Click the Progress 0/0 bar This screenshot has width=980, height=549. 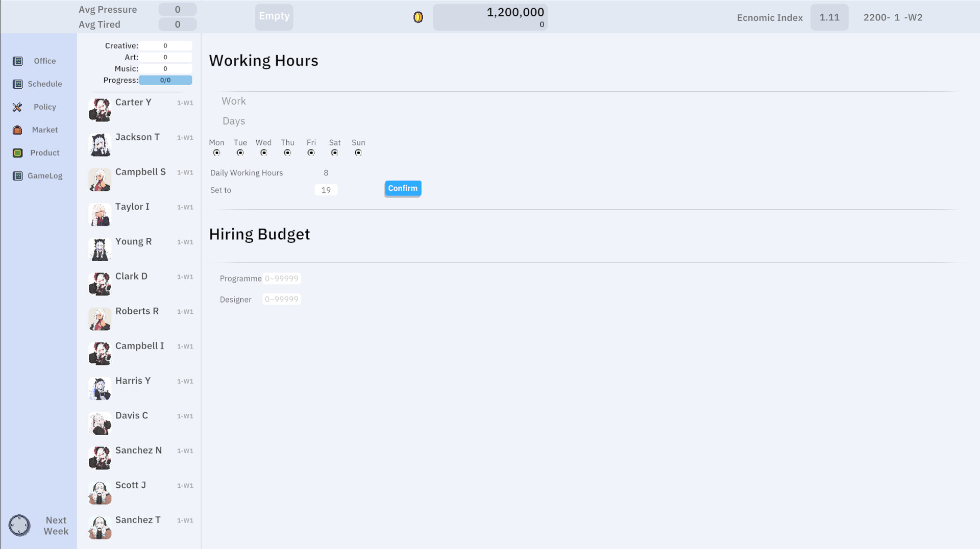(165, 80)
